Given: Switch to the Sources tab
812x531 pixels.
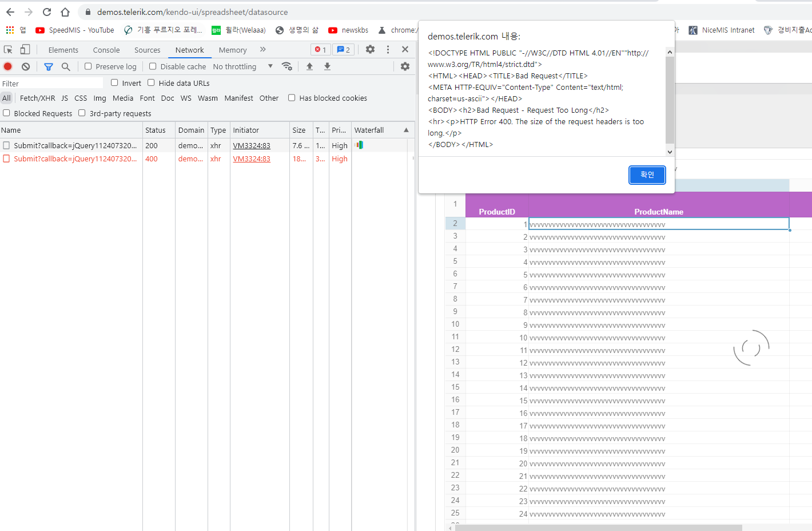Looking at the screenshot, I should pos(148,50).
